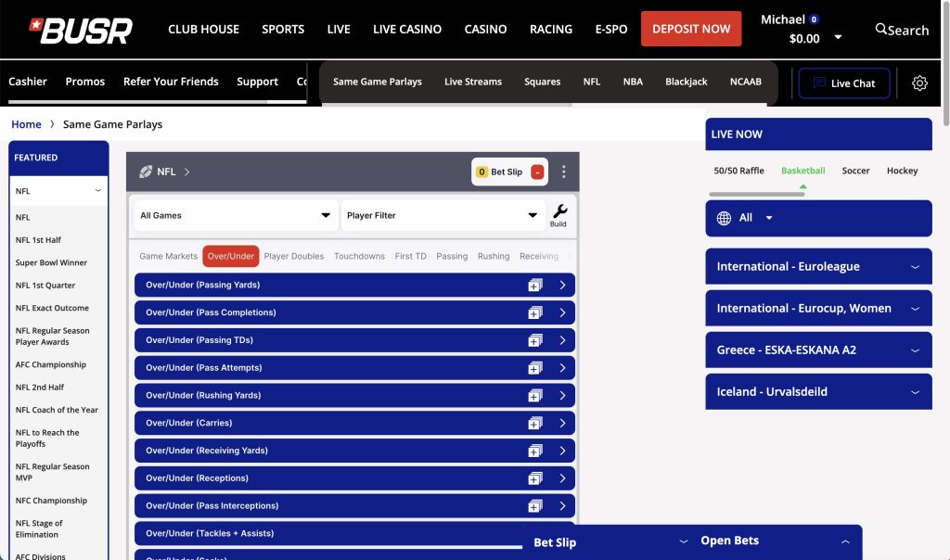Open the three-dot menu beside Bet Slip
The width and height of the screenshot is (950, 560).
click(x=564, y=172)
